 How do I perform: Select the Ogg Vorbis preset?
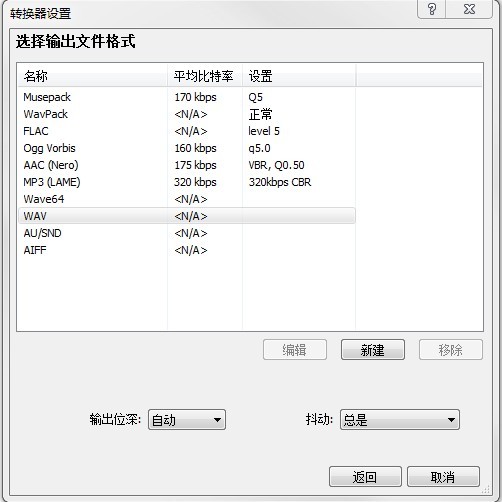pos(187,148)
